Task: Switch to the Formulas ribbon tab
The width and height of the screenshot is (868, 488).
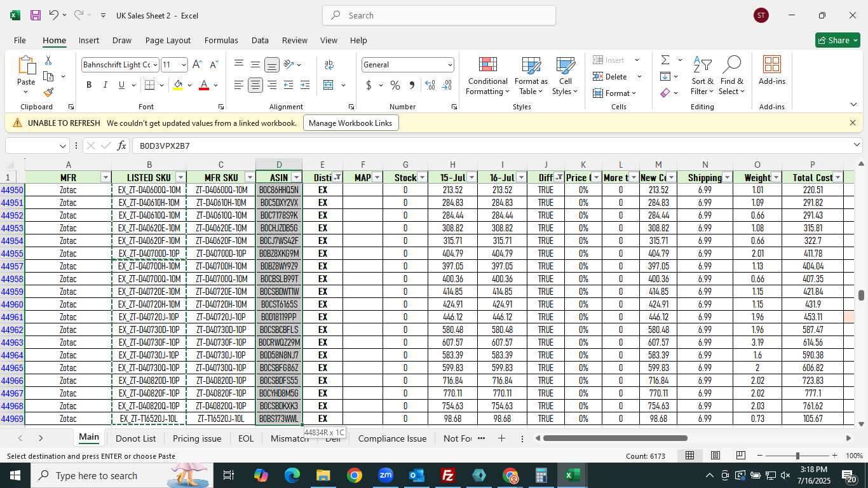Action: (221, 40)
